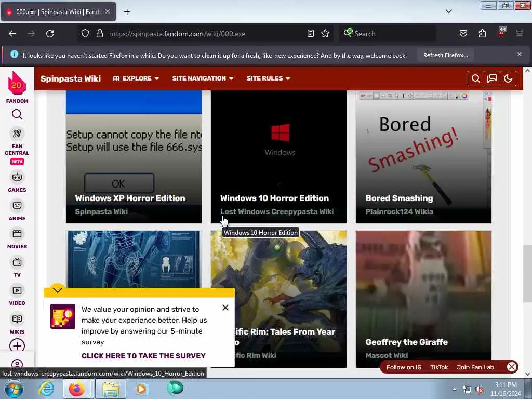Click CLICK HERE TO TAKE THE SURVEY
This screenshot has width=532, height=399.
(x=143, y=356)
